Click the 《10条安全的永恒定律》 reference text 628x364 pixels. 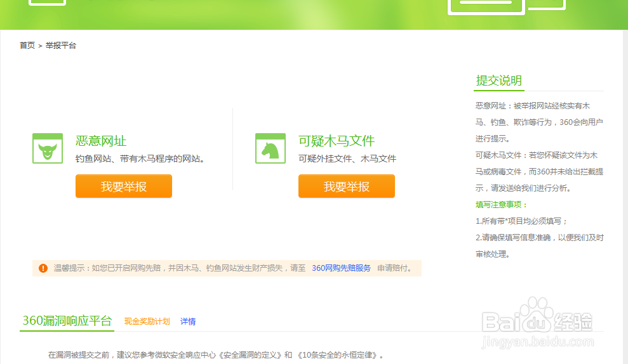click(337, 354)
